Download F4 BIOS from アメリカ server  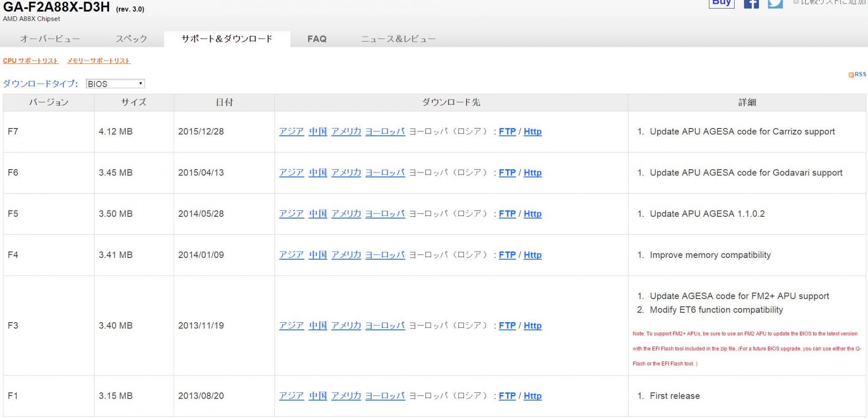tap(346, 255)
